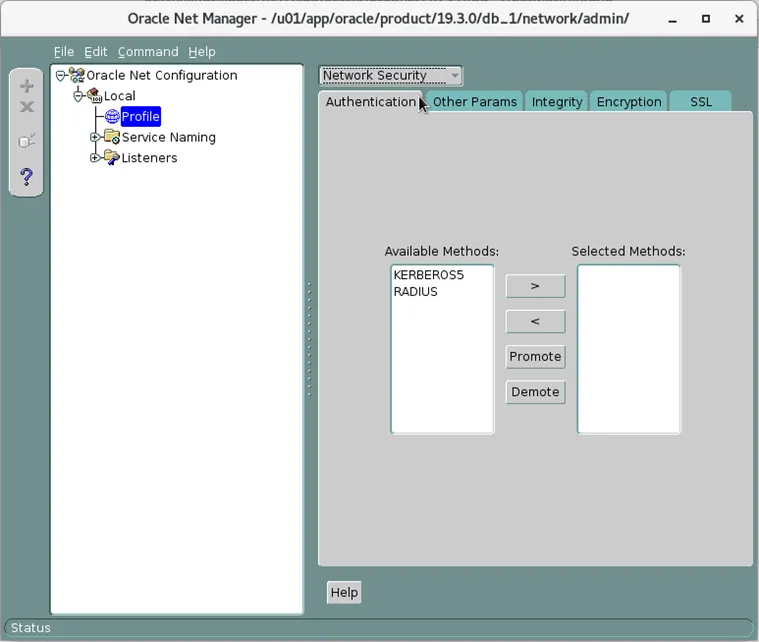Click inside the Selected Methods list
Screen dimensions: 759x642
click(629, 349)
